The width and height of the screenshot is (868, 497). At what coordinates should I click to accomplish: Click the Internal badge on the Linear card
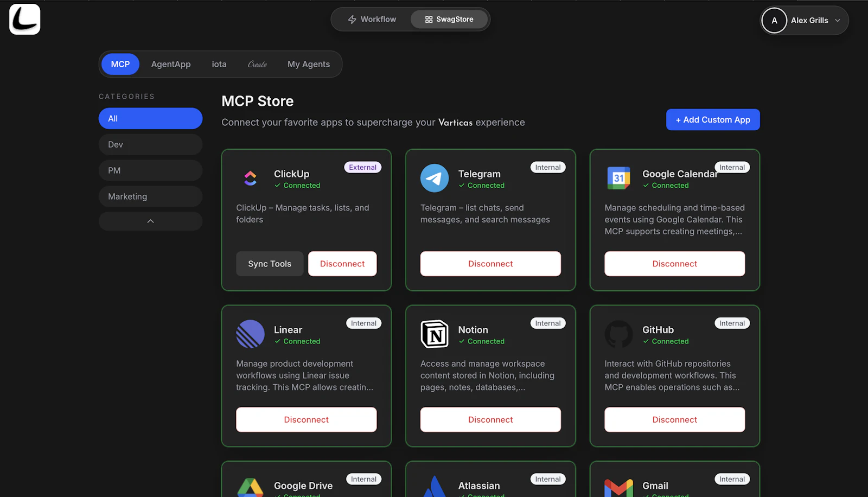tap(363, 323)
